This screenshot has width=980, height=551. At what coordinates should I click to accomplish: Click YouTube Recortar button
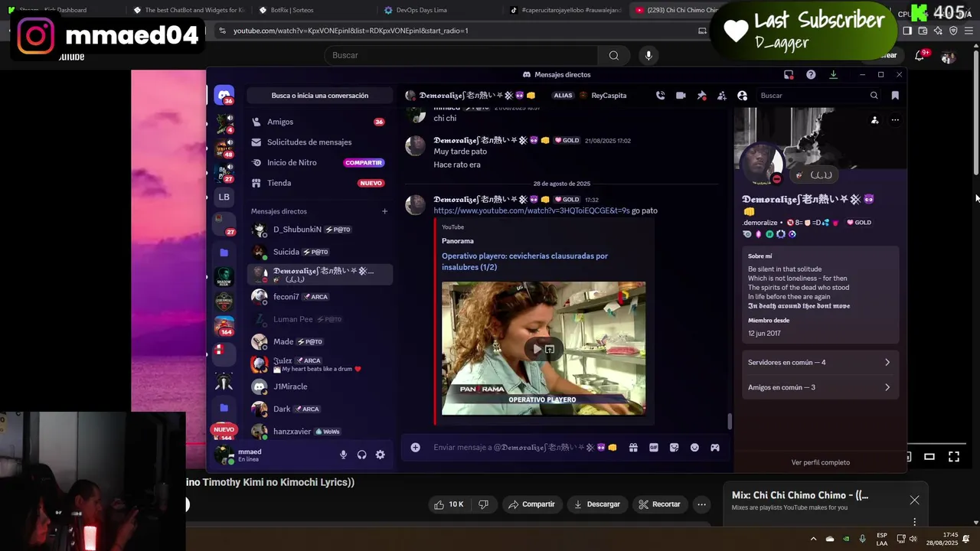660,504
